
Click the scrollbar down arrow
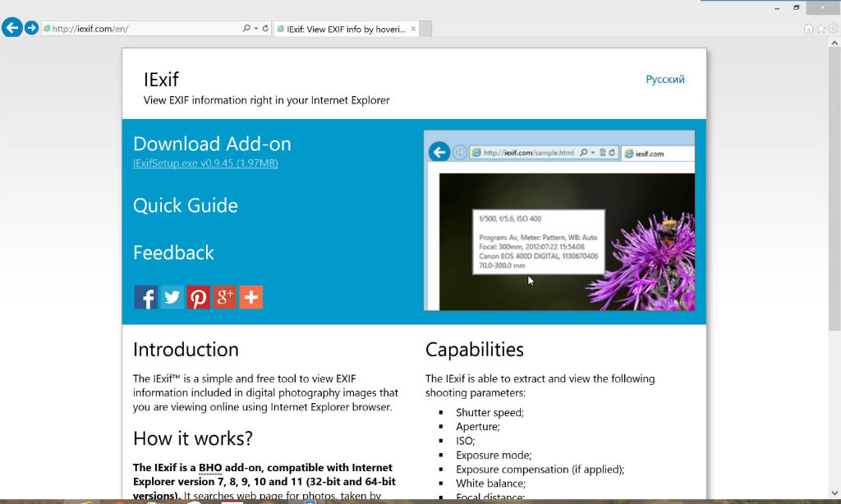[x=834, y=493]
